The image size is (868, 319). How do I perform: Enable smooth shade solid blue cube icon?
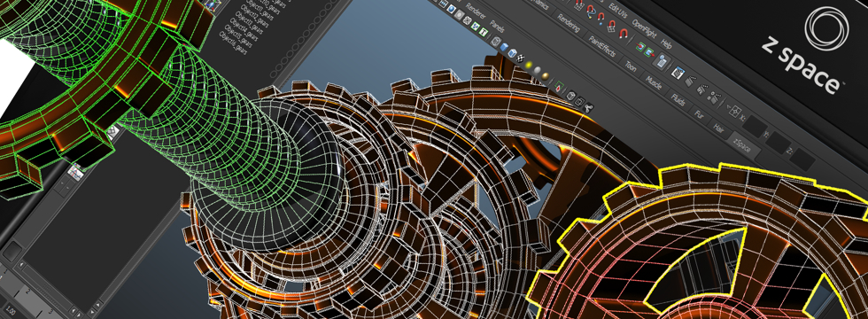tap(504, 47)
